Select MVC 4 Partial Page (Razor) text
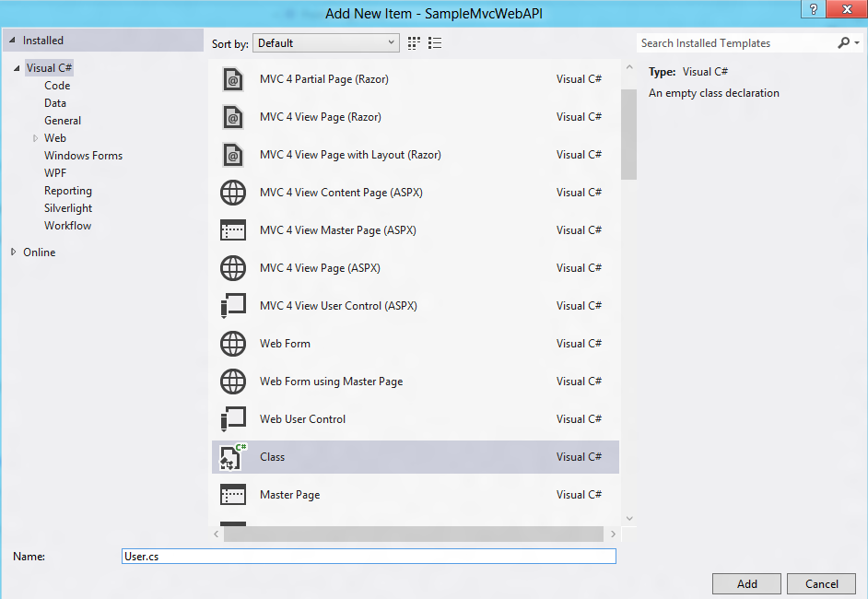The image size is (868, 599). (323, 79)
